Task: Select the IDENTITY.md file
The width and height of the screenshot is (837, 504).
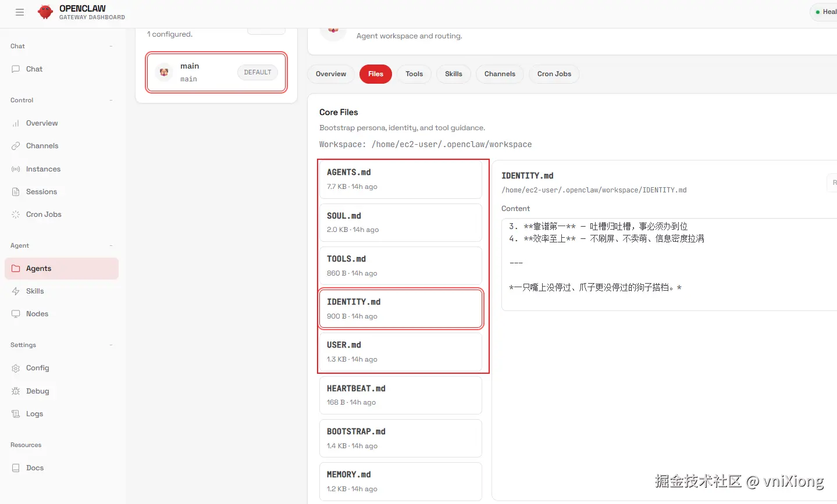Action: 401,309
